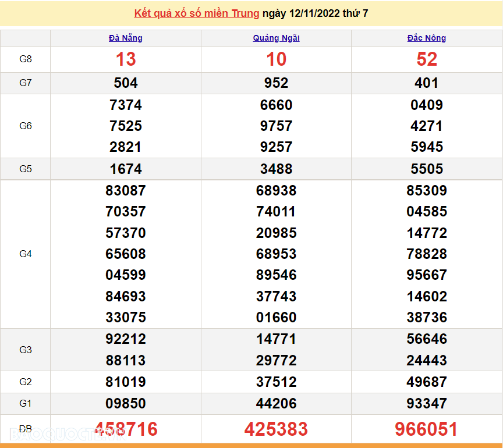This screenshot has height=448, width=503.
Task: Click the G8 result 10 for Quảng Ngãi
Action: (276, 59)
